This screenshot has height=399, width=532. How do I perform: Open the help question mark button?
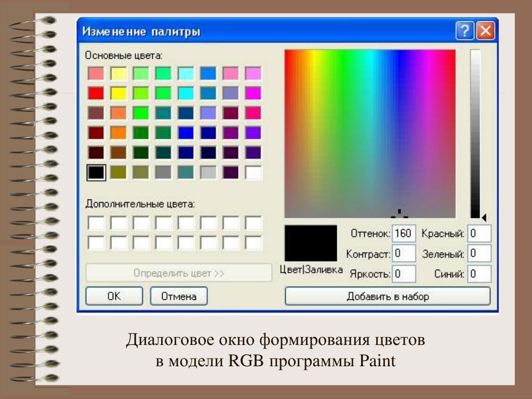464,31
